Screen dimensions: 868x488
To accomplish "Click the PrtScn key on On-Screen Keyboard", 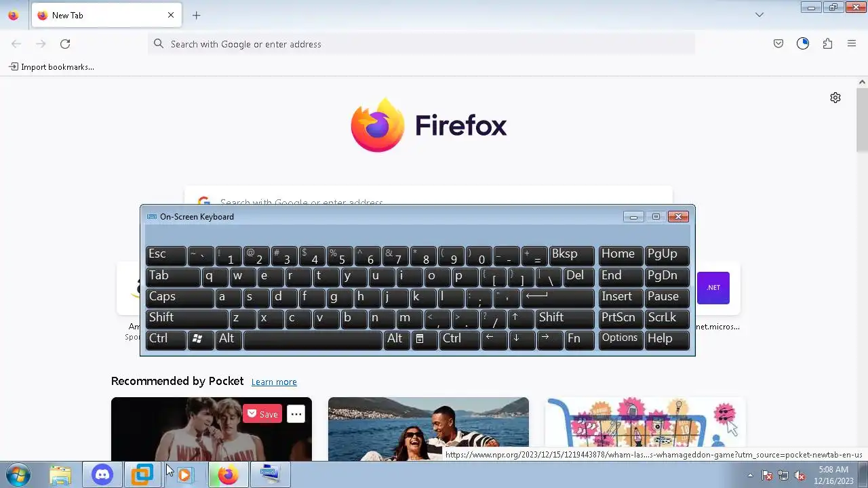I will click(620, 319).
